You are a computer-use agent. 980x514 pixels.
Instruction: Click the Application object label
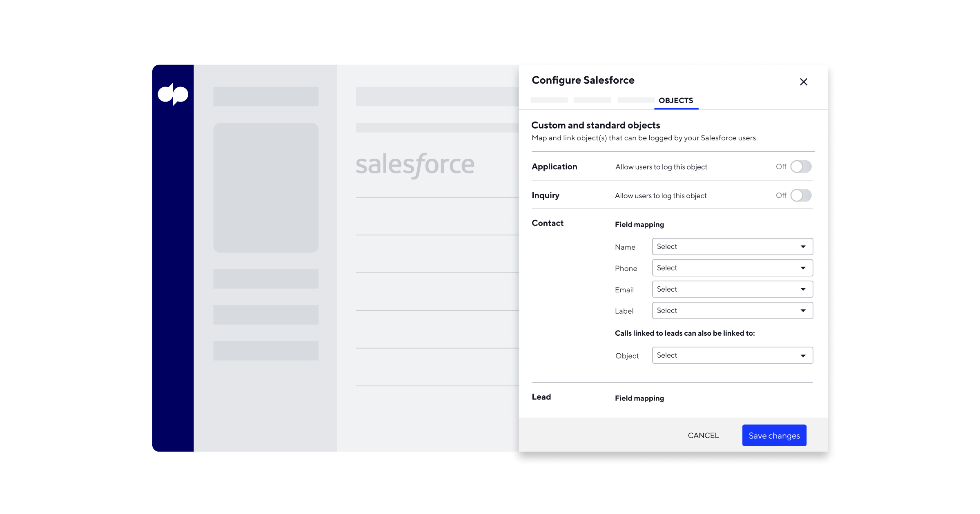pyautogui.click(x=554, y=166)
